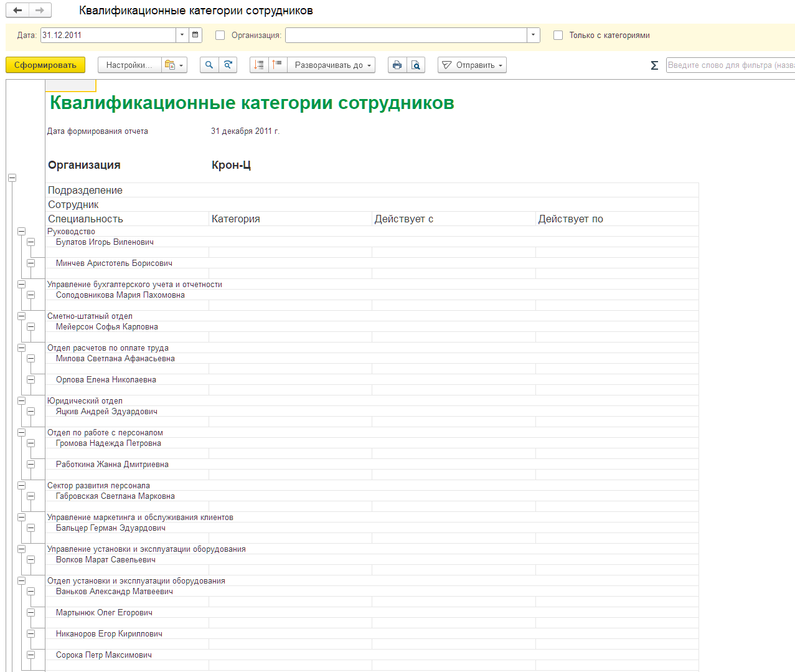Image resolution: width=795 pixels, height=672 pixels.
Task: Collapse the Юридический отдел group
Action: (21, 400)
